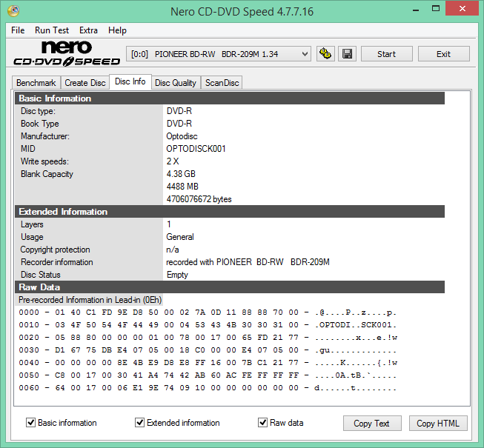Switch to the Benchmark tab
Image resolution: width=484 pixels, height=448 pixels.
click(36, 83)
